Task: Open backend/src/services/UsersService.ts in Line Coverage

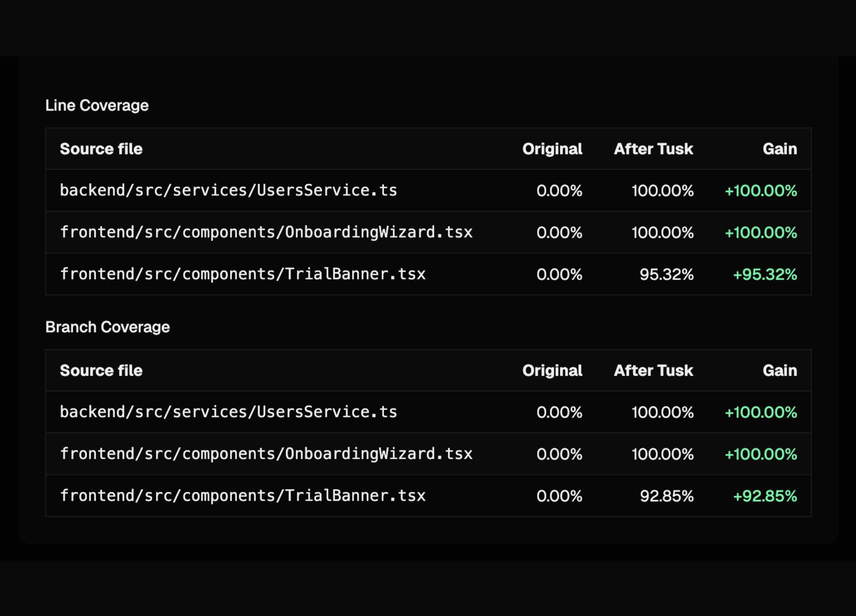Action: click(x=229, y=190)
